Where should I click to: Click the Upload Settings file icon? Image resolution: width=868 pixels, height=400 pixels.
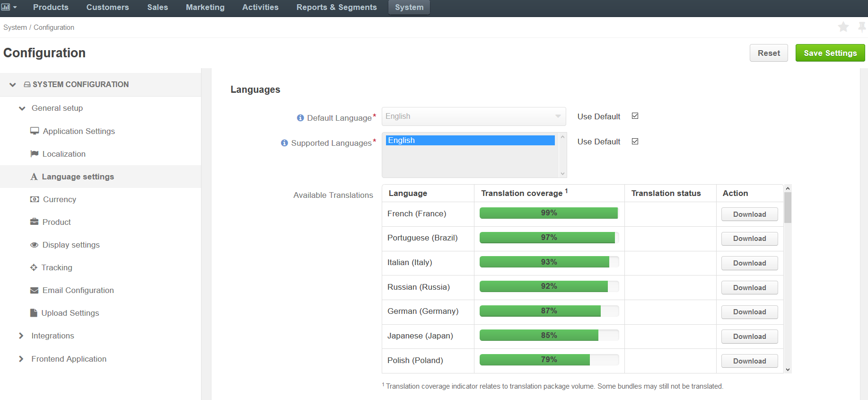point(34,312)
